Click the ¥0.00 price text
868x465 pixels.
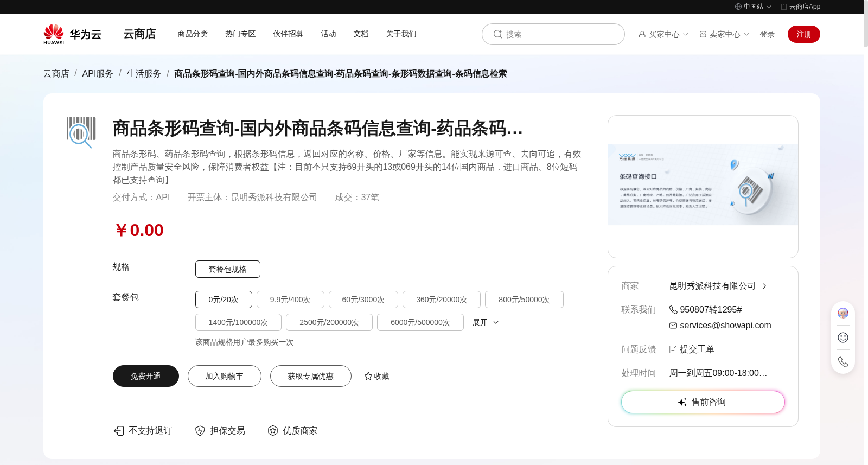[139, 230]
